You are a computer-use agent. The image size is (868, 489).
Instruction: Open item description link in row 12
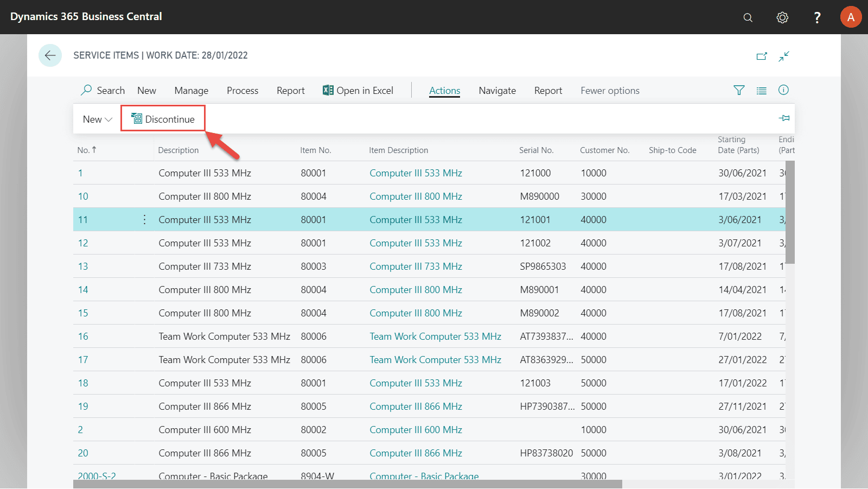coord(416,243)
